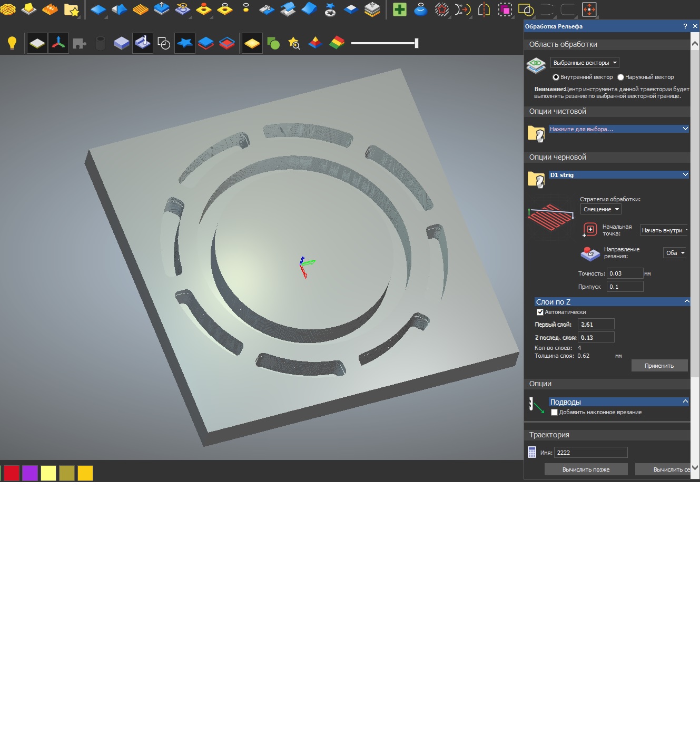Open the 'D1 strig' roughing tool dropdown
The image size is (700, 744).
[x=619, y=175]
